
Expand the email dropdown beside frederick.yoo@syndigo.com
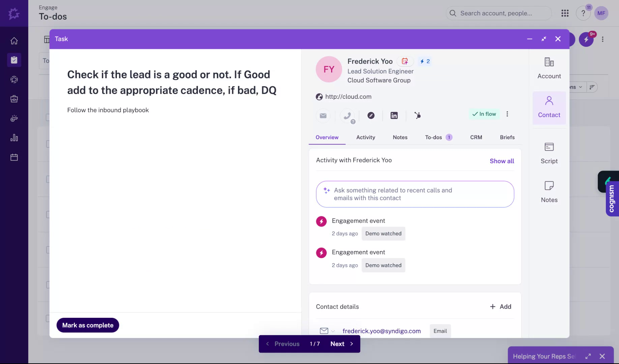pos(333,331)
